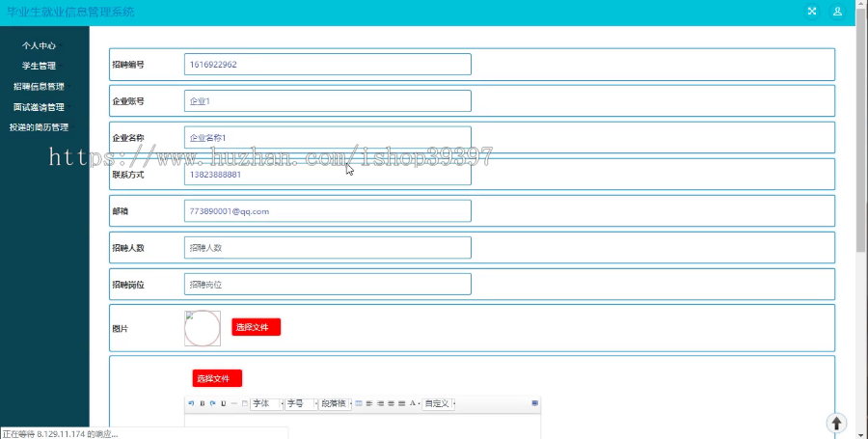The height and width of the screenshot is (439, 868).
Task: Open the 自定义 custom dropdown
Action: 439,403
